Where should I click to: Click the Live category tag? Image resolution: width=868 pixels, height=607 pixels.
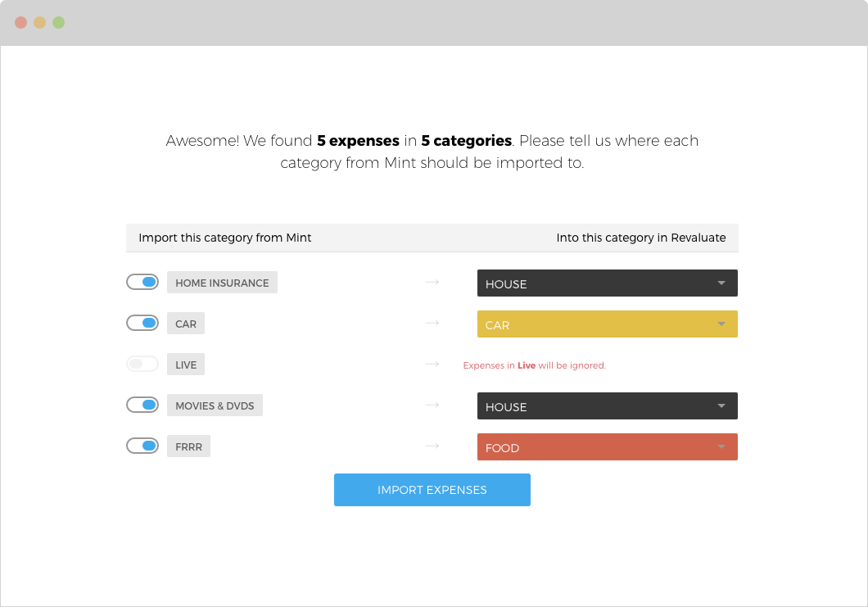(x=186, y=365)
